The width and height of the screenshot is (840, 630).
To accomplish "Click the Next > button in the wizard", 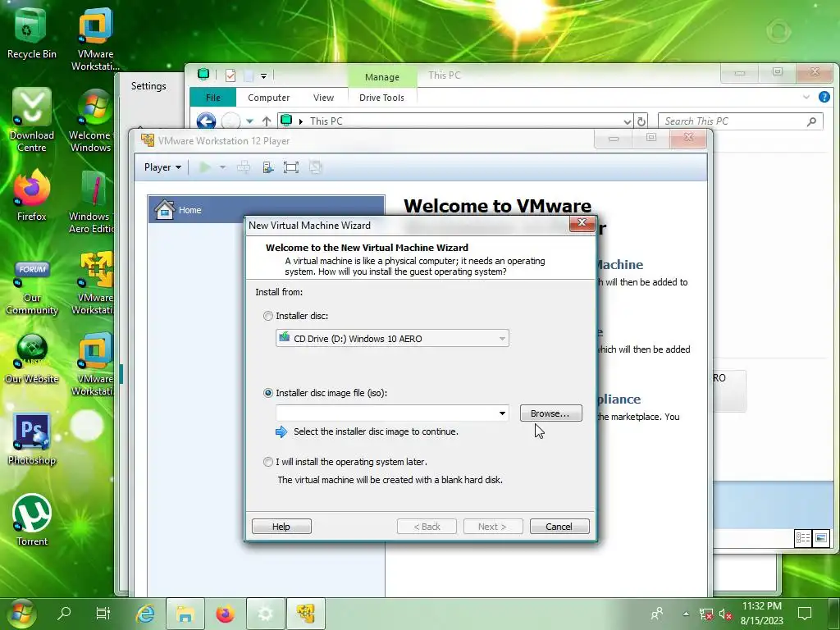I will coord(492,527).
